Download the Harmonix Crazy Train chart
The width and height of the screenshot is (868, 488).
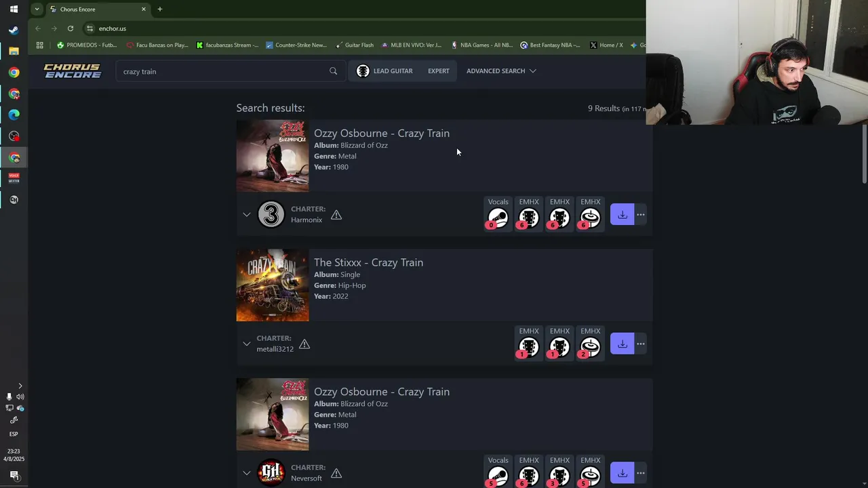click(622, 215)
